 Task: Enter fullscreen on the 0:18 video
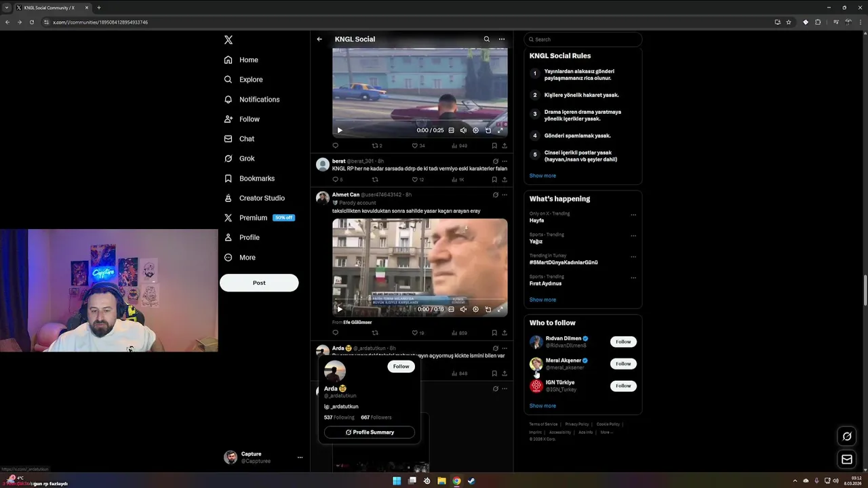(x=500, y=309)
